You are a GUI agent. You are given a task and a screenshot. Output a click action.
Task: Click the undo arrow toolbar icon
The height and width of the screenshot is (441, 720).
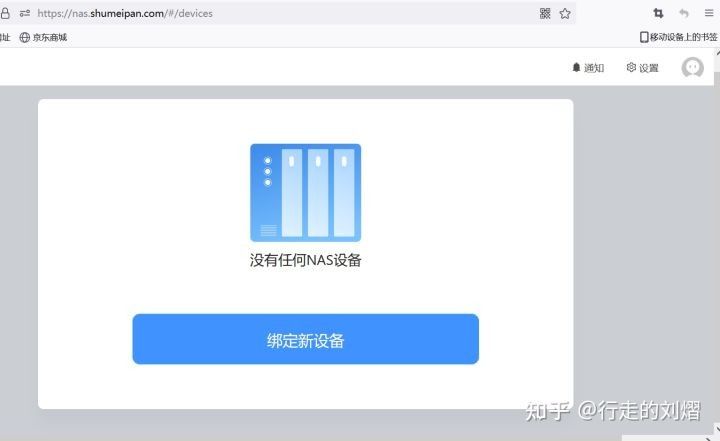(x=684, y=13)
